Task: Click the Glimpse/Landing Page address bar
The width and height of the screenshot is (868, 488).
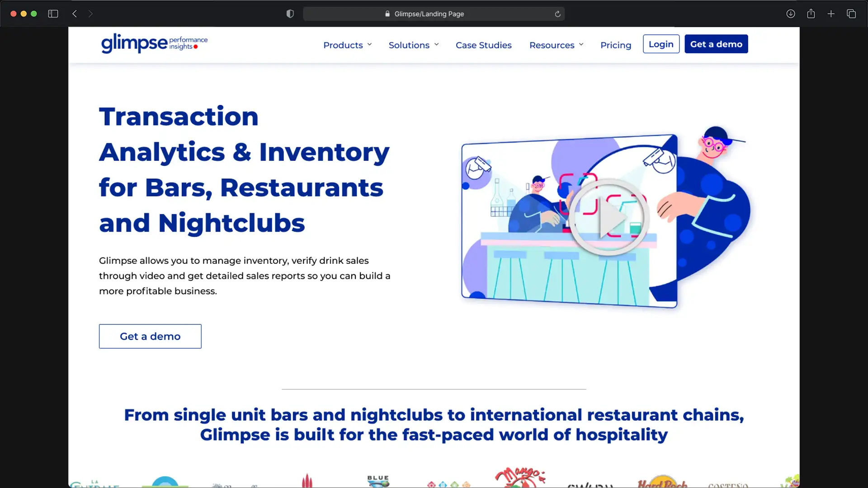Action: [429, 14]
